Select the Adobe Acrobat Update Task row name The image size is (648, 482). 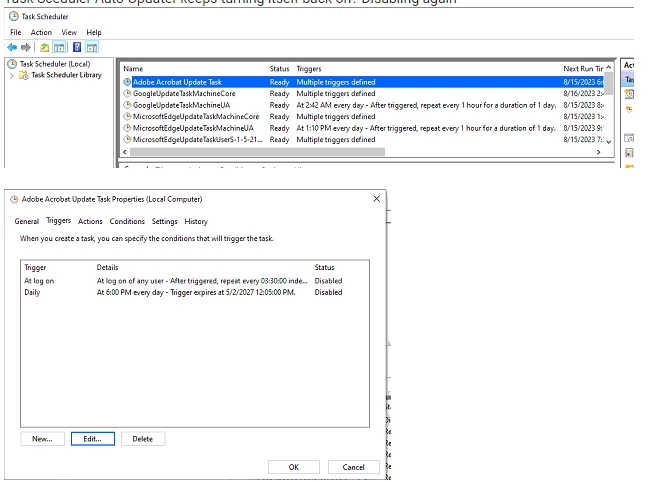tap(177, 82)
